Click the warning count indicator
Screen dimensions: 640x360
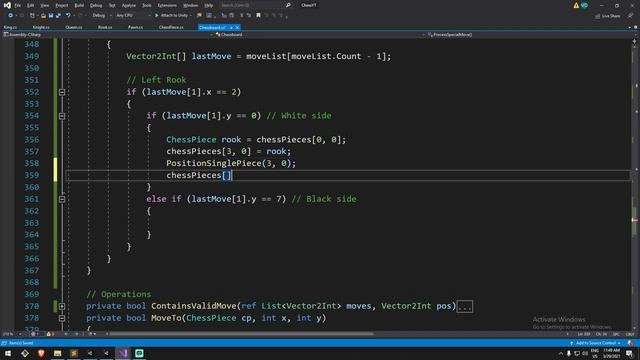point(50,334)
